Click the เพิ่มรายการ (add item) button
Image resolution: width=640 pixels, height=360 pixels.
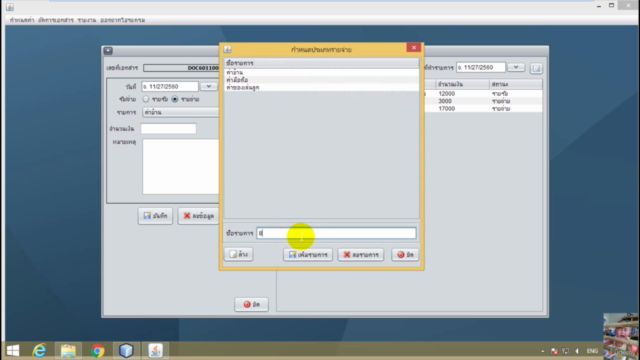coord(308,254)
